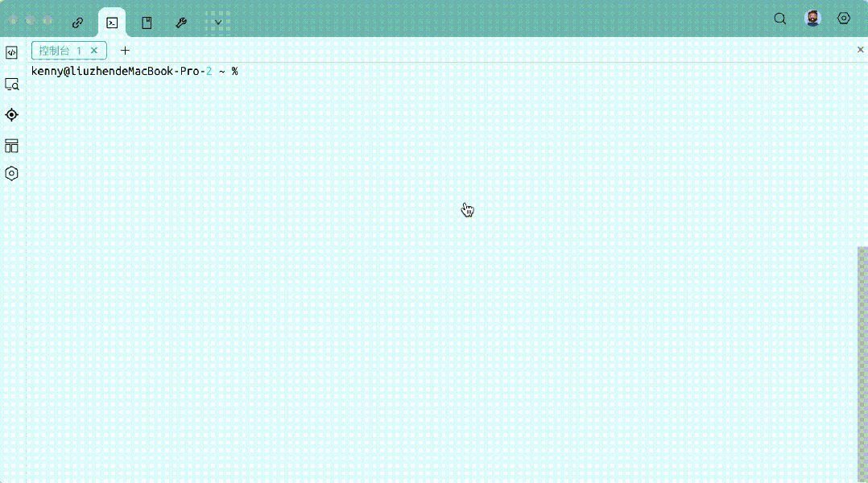Open the wrench tools icon

(181, 23)
